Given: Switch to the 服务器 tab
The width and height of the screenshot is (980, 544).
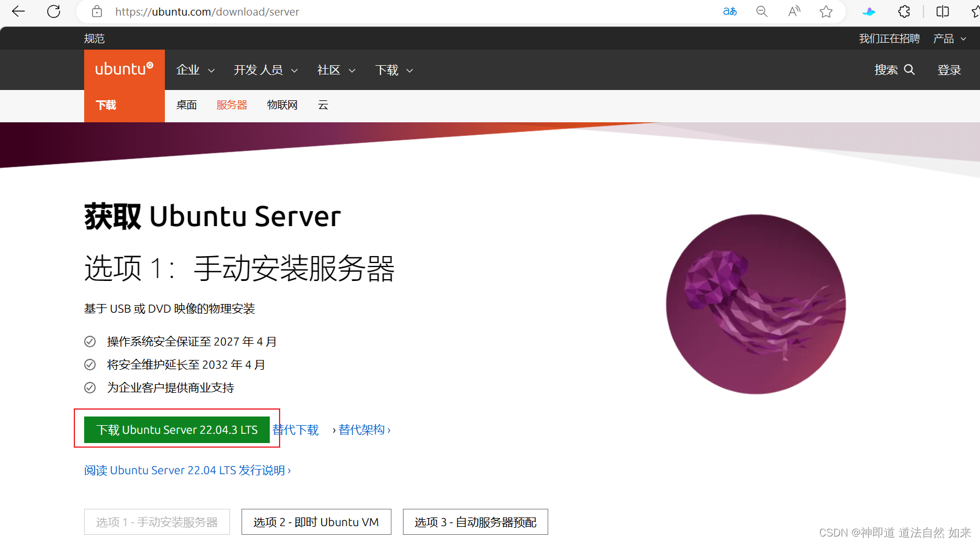Looking at the screenshot, I should pos(231,104).
